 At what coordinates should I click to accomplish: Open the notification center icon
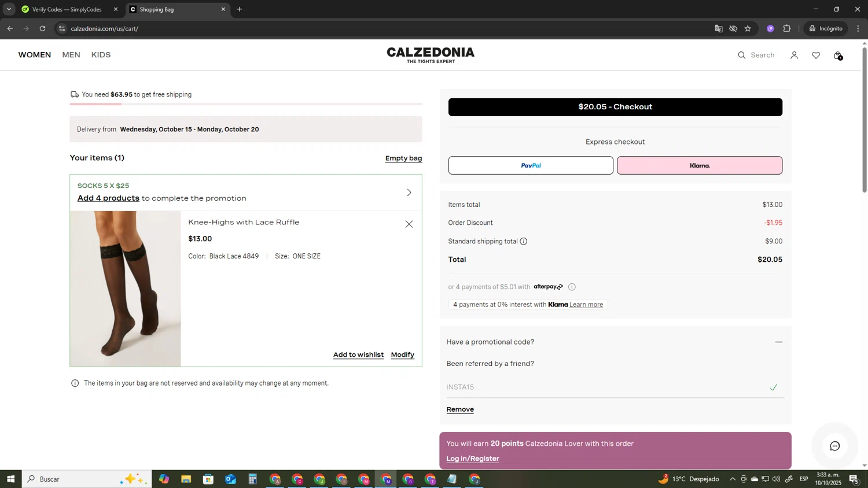tap(854, 479)
